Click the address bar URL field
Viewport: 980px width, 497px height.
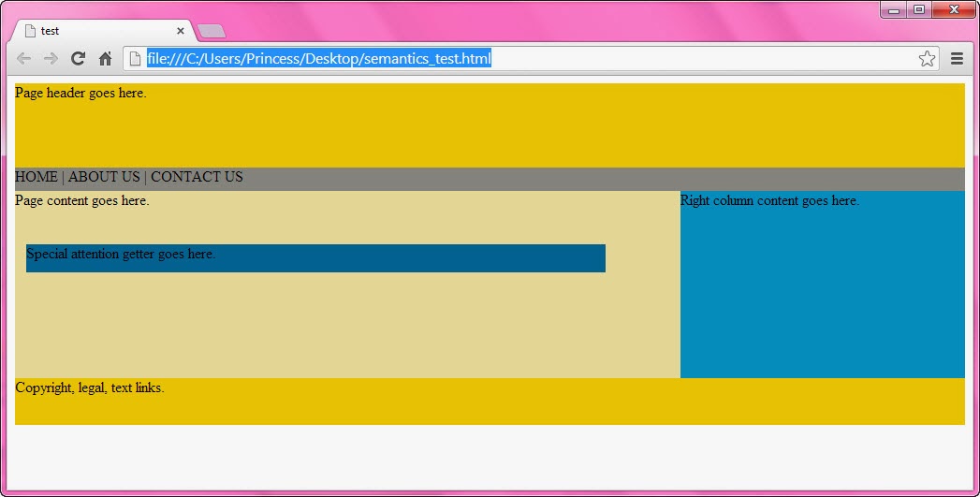(532, 58)
